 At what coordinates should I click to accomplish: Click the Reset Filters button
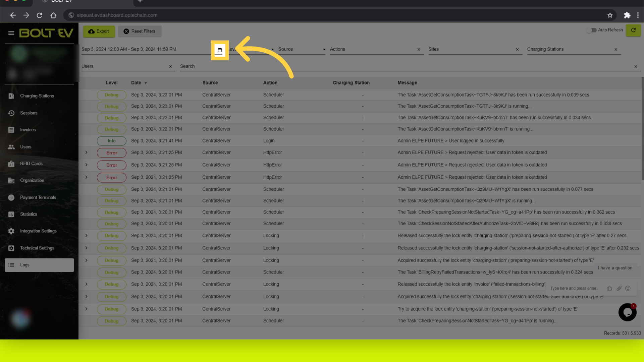pos(140,31)
